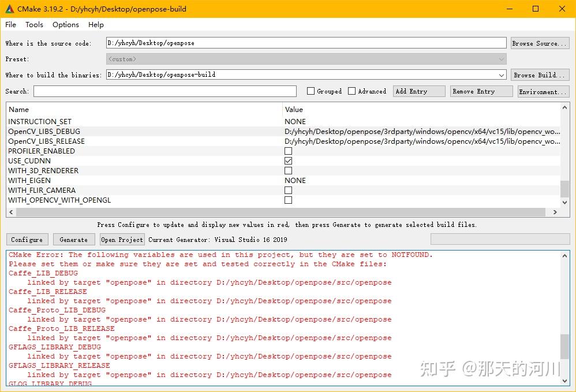This screenshot has width=576, height=392.
Task: Open the Environment dialog button
Action: (x=544, y=91)
